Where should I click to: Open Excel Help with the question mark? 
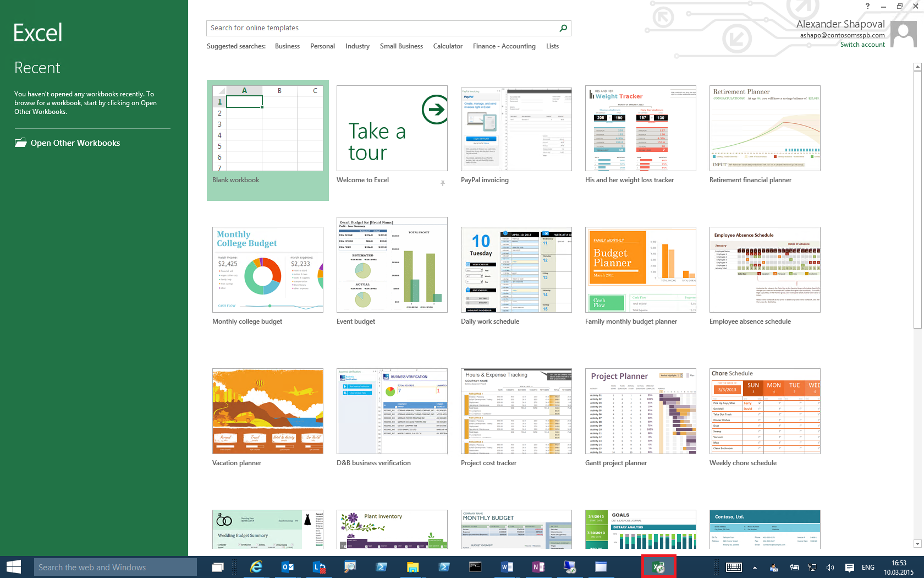pyautogui.click(x=867, y=6)
